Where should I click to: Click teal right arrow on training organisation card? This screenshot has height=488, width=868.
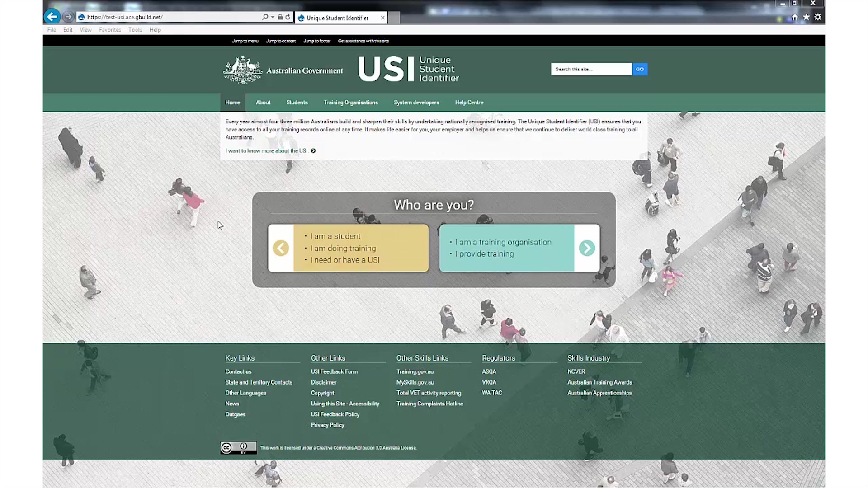587,248
